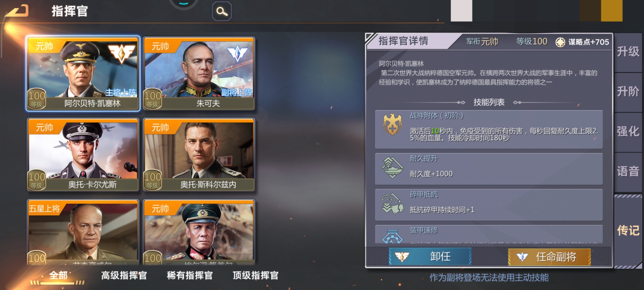
Task: Open the 升阶 side tab
Action: pyautogui.click(x=628, y=92)
